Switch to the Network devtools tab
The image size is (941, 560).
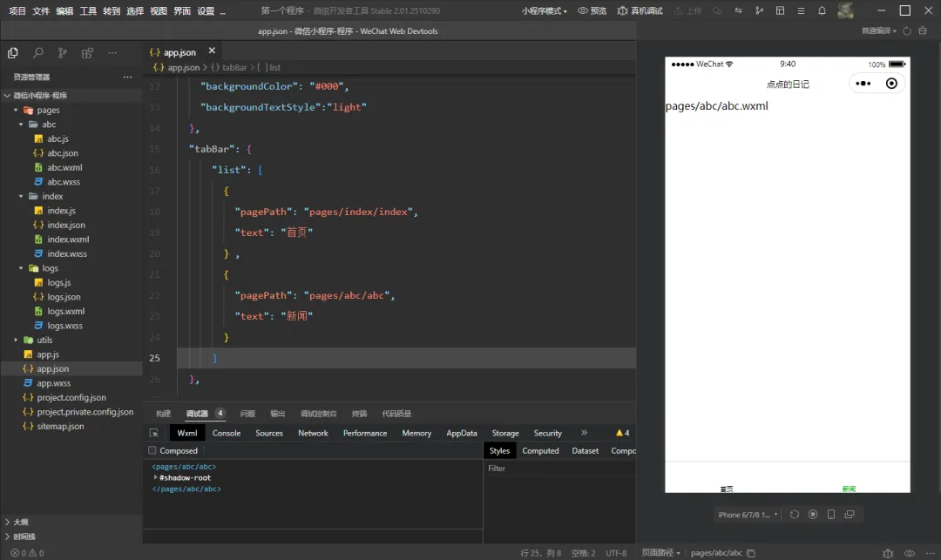[314, 433]
